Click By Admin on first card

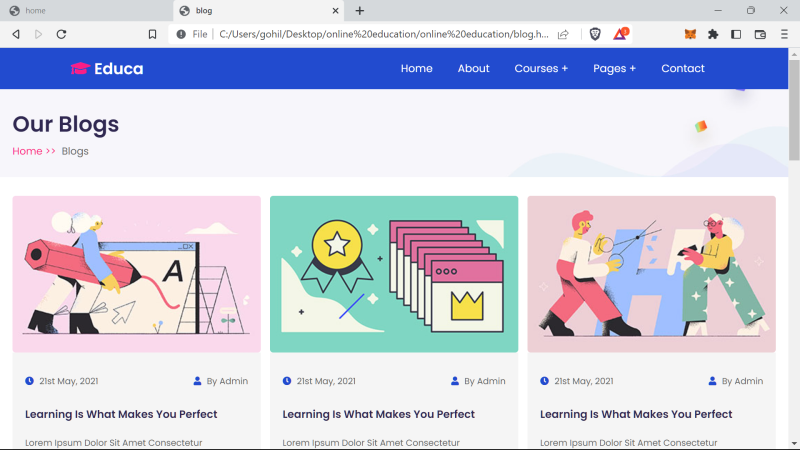pyautogui.click(x=227, y=381)
